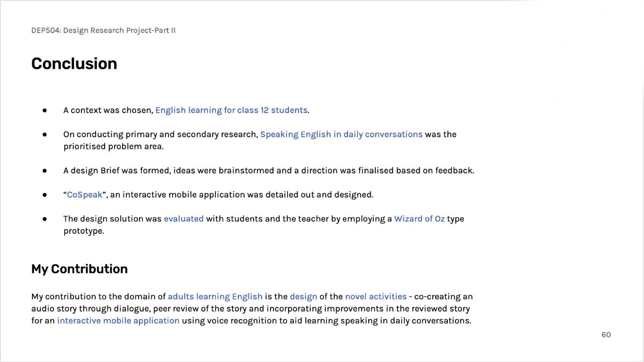Select the blue "CoSpeak" app name
This screenshot has width=644, height=362.
85,195
